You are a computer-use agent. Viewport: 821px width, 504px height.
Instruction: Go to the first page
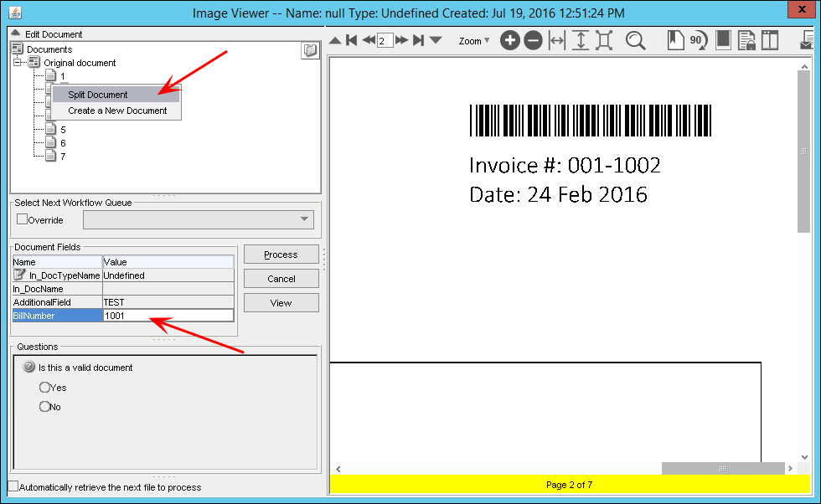click(x=351, y=40)
